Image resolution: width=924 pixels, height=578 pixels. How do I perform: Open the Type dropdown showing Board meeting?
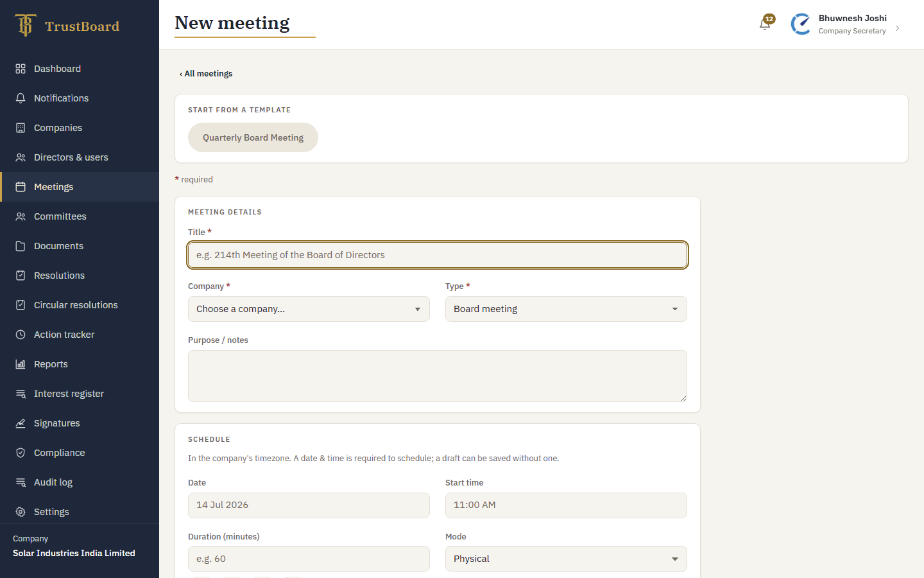pyautogui.click(x=566, y=309)
